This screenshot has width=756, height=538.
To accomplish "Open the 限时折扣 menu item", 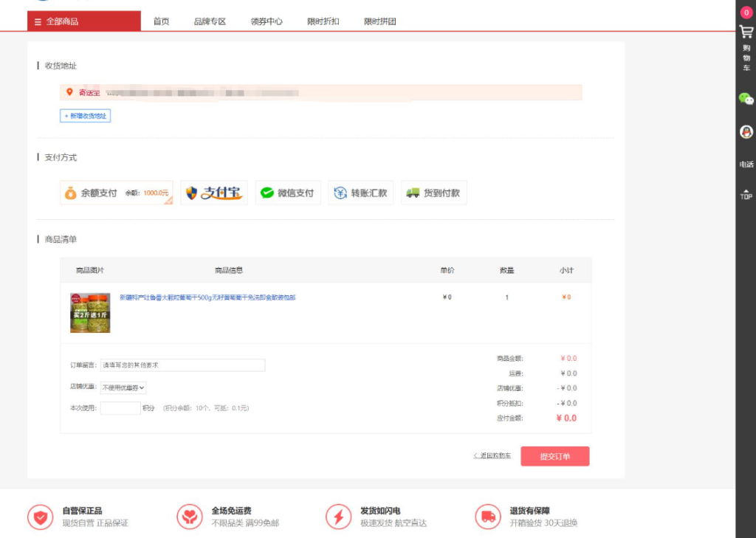I will (323, 21).
